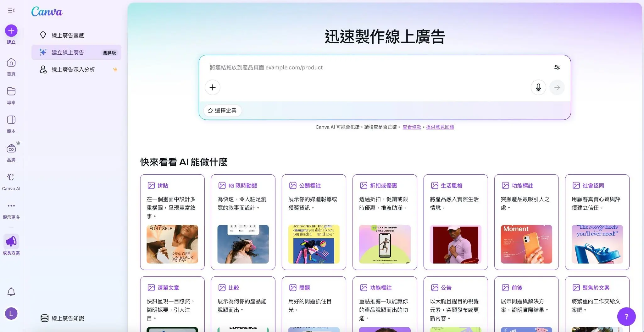The height and width of the screenshot is (332, 644).
Task: Expand 顯示更多 in sidebar
Action: pyautogui.click(x=11, y=206)
